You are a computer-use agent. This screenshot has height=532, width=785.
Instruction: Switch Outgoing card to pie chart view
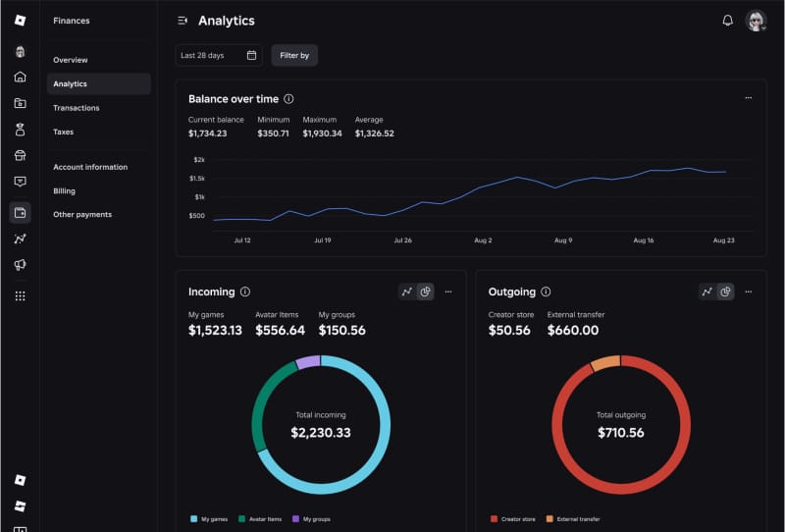click(725, 292)
